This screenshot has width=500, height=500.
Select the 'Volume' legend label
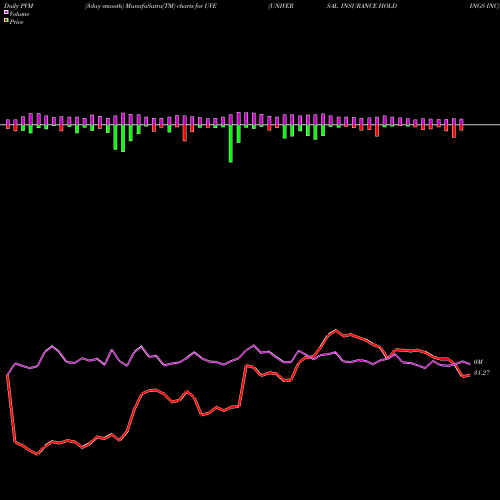pyautogui.click(x=19, y=14)
